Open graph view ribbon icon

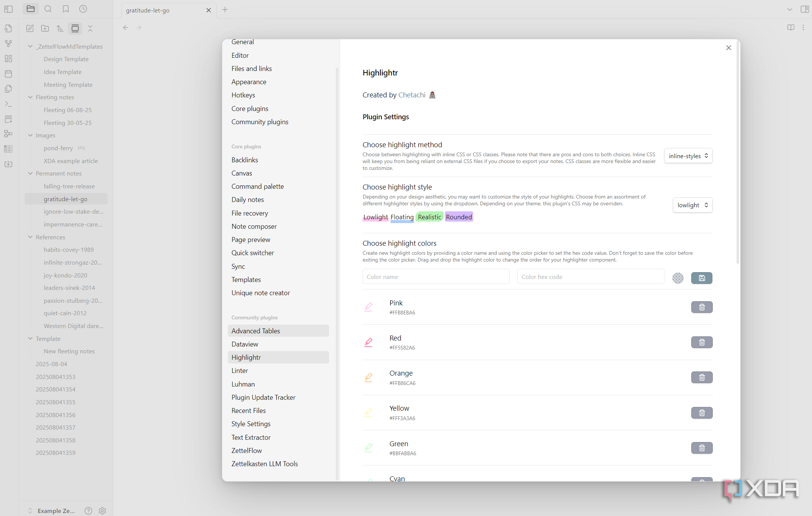(8, 43)
